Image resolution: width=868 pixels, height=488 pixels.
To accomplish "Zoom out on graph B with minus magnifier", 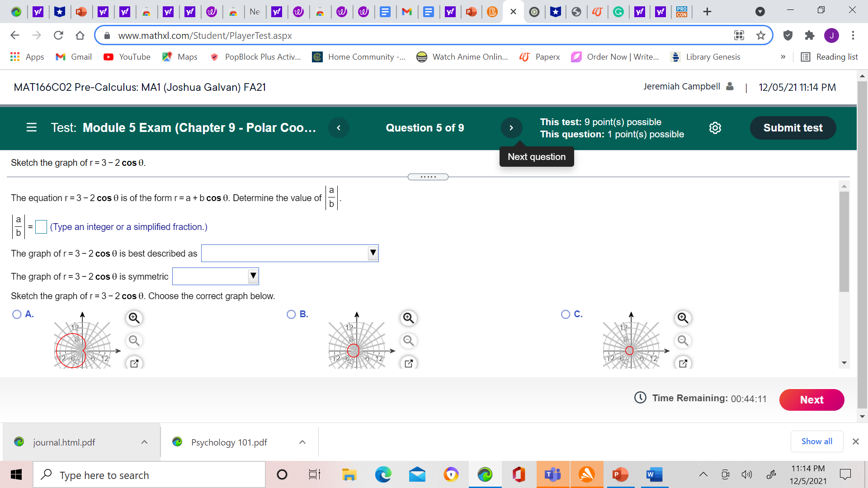I will point(408,341).
